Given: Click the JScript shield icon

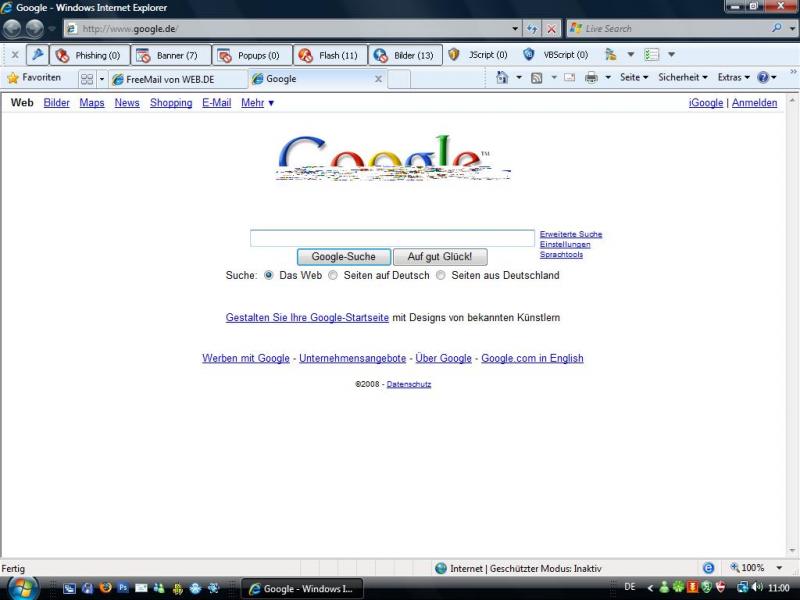Looking at the screenshot, I should click(454, 55).
